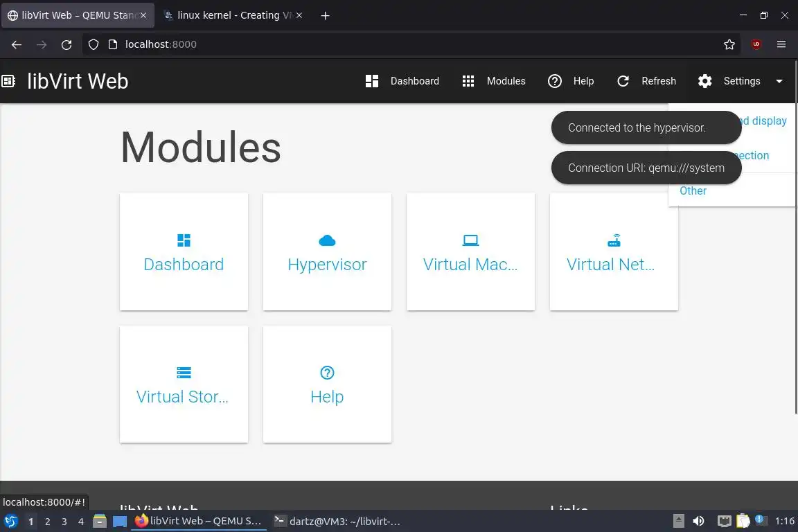Image resolution: width=798 pixels, height=532 pixels.
Task: Click the page info icon in address bar
Action: pyautogui.click(x=113, y=44)
